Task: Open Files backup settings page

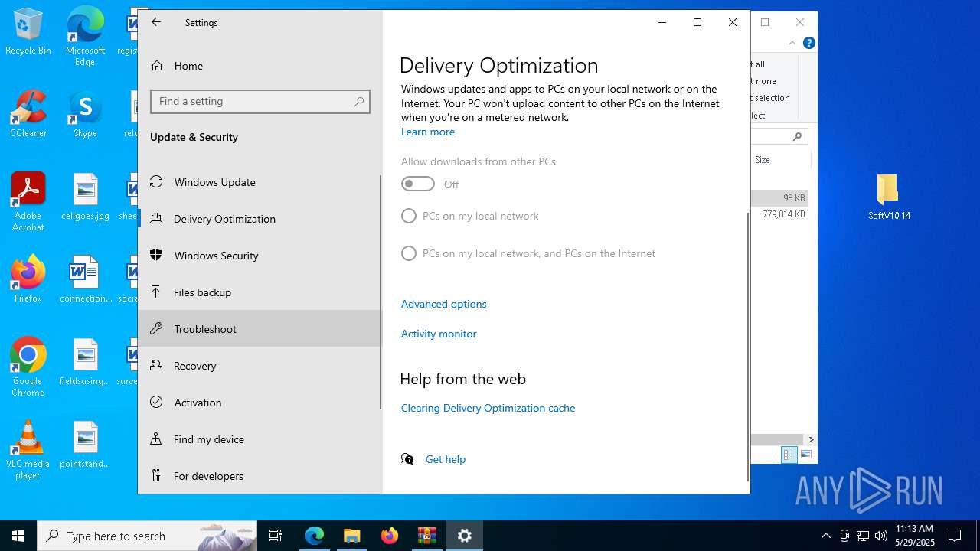Action: pos(259,292)
